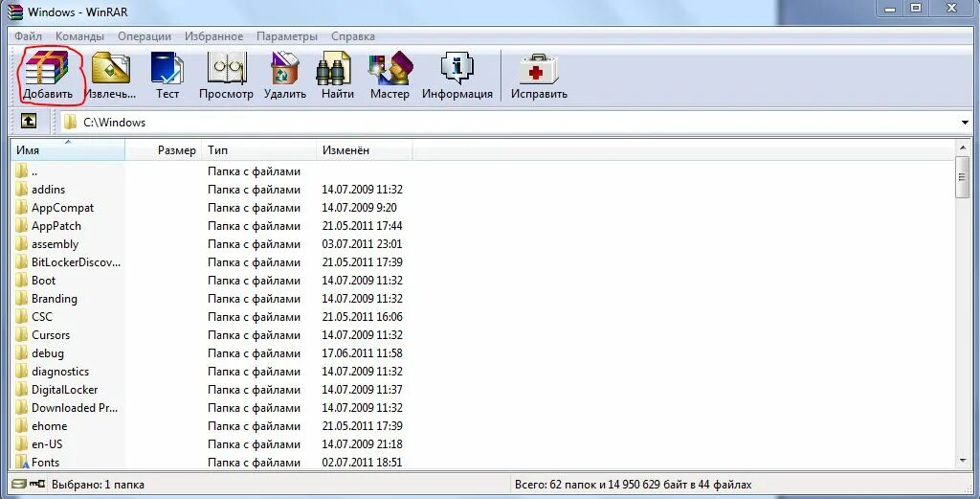Open the Избранное menu

pyautogui.click(x=213, y=36)
